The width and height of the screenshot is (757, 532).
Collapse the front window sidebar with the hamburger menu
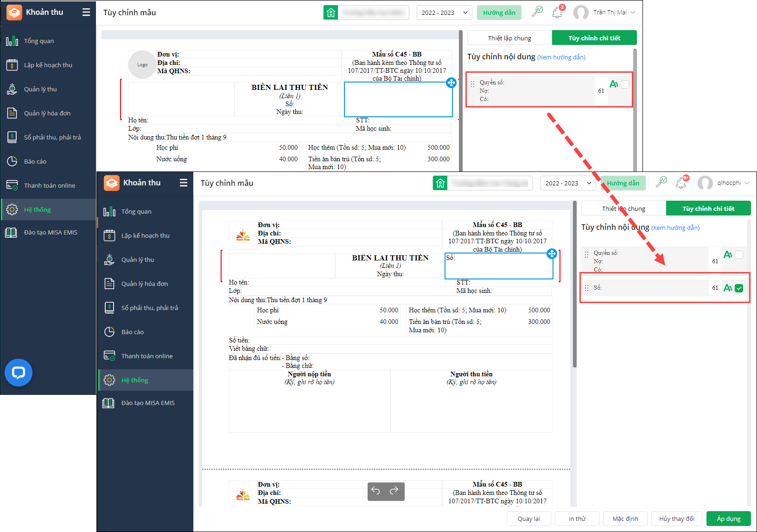[x=184, y=183]
